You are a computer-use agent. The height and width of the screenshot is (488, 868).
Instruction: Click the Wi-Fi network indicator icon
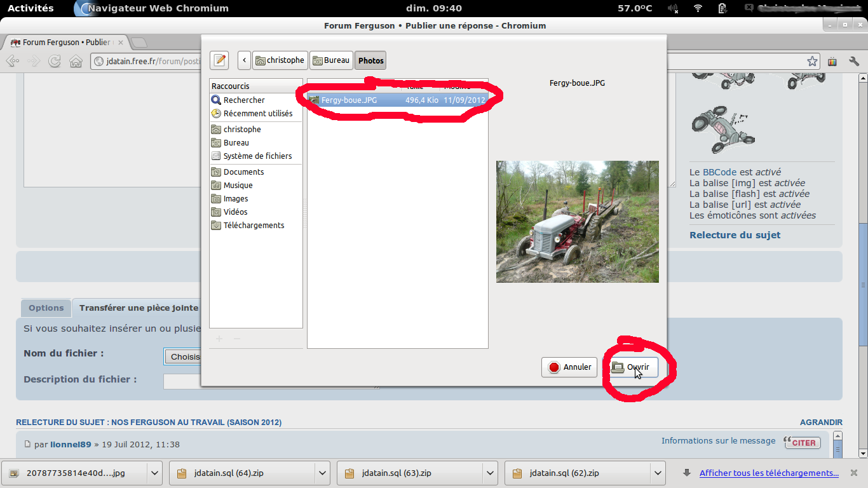point(698,8)
